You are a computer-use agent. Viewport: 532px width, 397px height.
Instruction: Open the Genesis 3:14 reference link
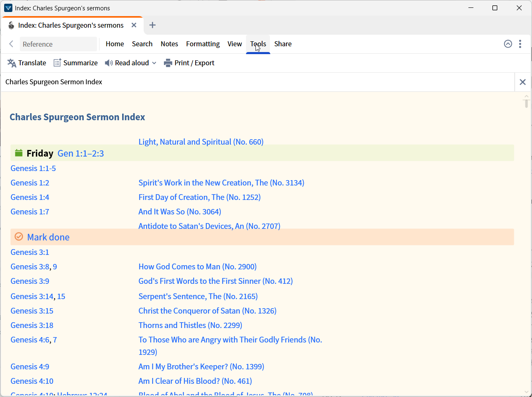(32, 296)
